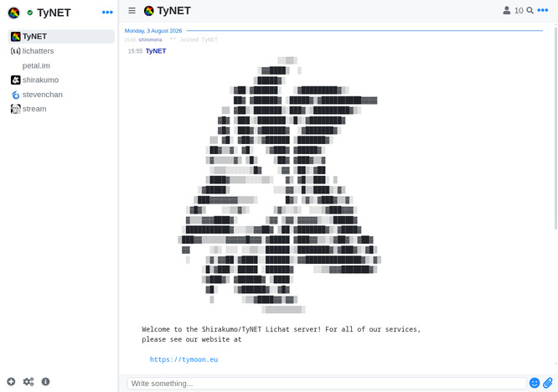This screenshot has height=392, width=558.
Task: Click the shinmera username in join message
Action: pos(150,40)
